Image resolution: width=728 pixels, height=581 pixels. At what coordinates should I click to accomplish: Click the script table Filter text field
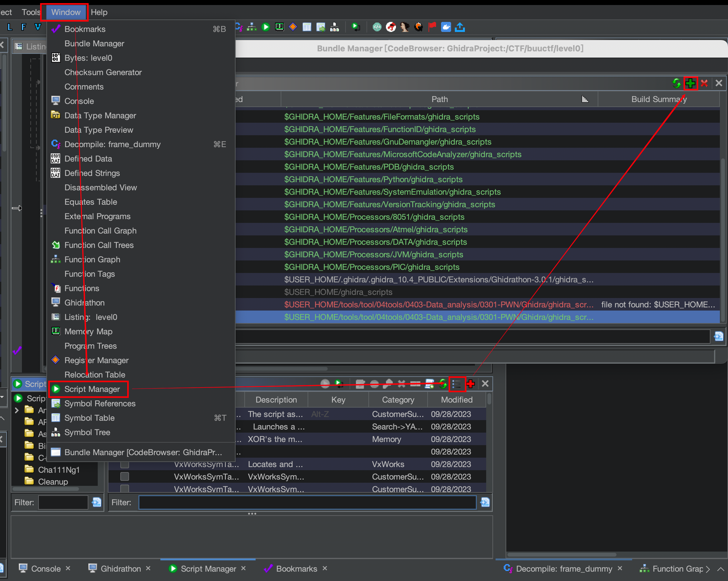click(307, 502)
